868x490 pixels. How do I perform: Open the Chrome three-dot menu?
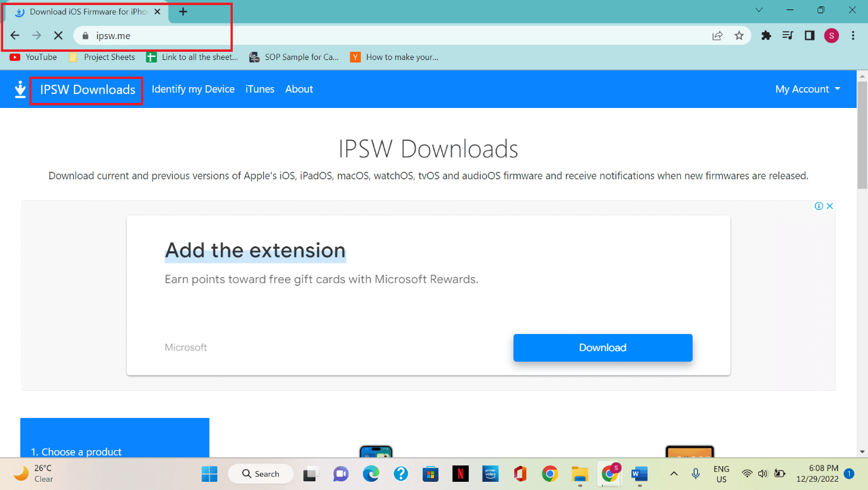coord(853,35)
